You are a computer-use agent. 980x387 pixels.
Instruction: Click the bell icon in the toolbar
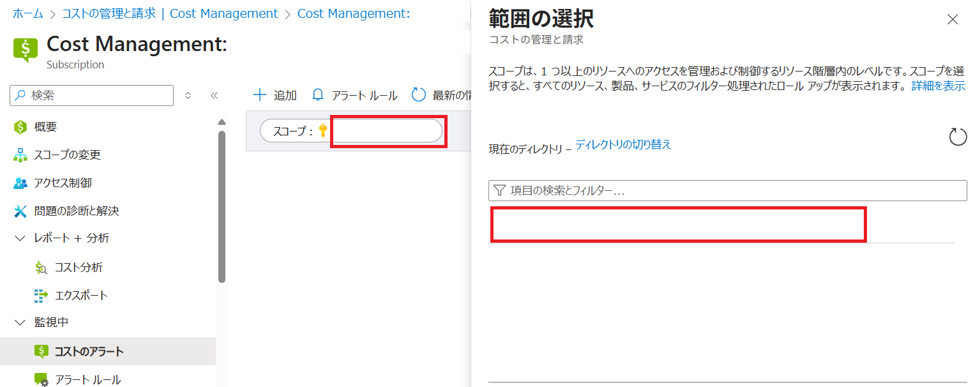[x=318, y=95]
